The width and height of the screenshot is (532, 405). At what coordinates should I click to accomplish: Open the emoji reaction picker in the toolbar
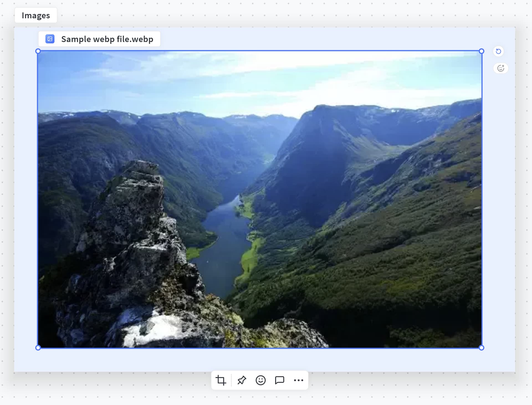pos(260,380)
